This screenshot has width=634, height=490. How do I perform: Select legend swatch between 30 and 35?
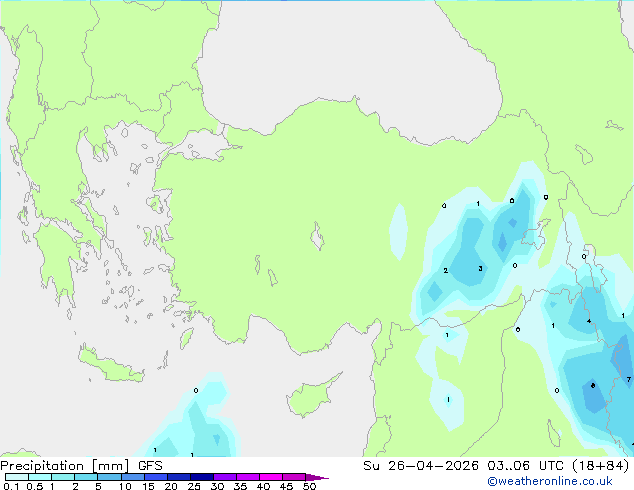click(225, 477)
